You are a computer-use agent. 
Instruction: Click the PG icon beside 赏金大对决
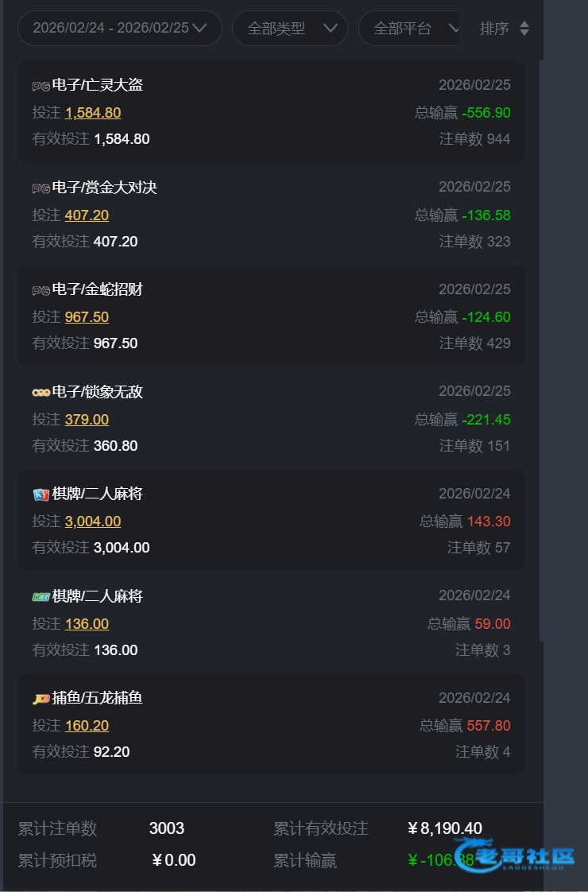[41, 188]
